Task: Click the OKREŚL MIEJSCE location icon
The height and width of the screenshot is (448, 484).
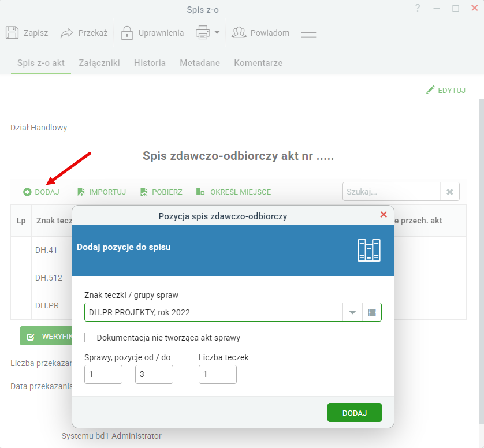Action: pos(200,192)
